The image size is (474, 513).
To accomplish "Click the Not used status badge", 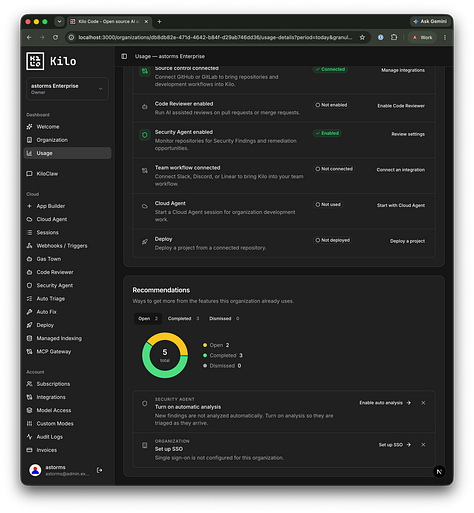I will [328, 205].
